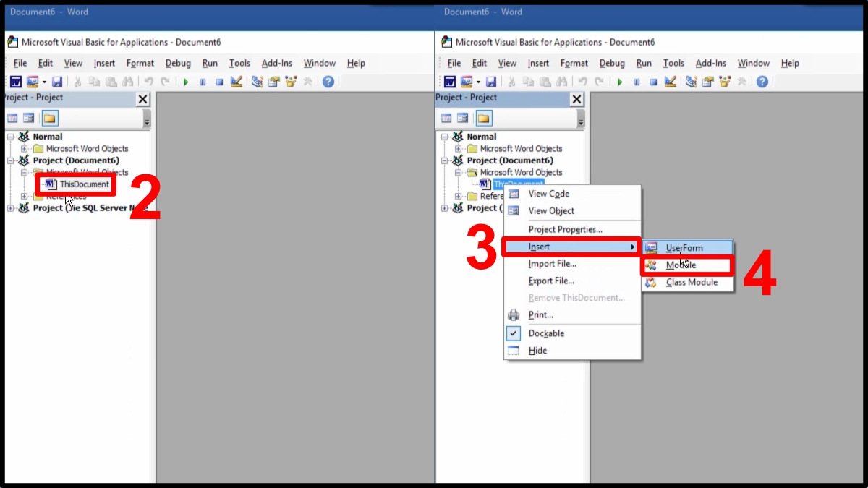Toggle Folders button in left Project pane

49,118
